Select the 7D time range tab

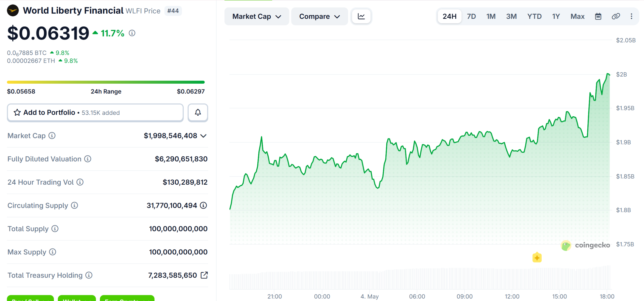point(471,16)
